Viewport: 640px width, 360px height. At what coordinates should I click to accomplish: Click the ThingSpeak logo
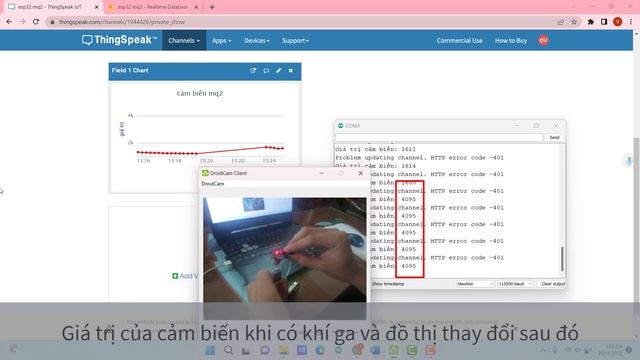[119, 40]
